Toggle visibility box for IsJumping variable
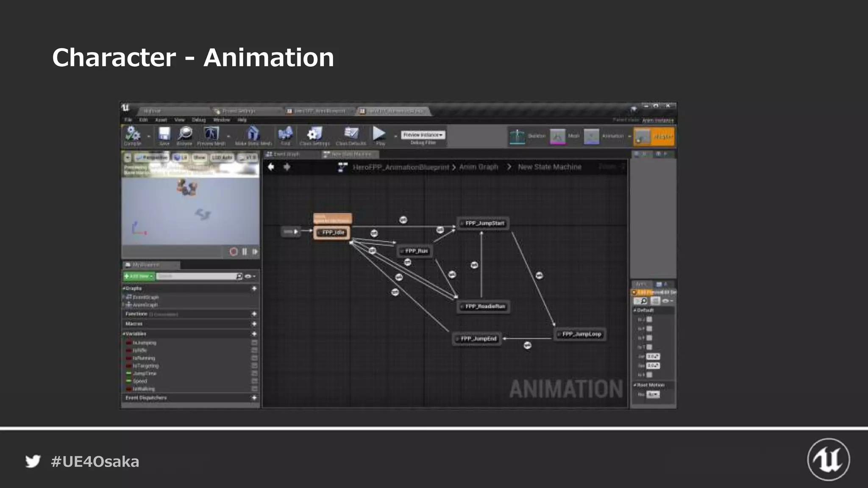This screenshot has height=488, width=868. pos(254,343)
